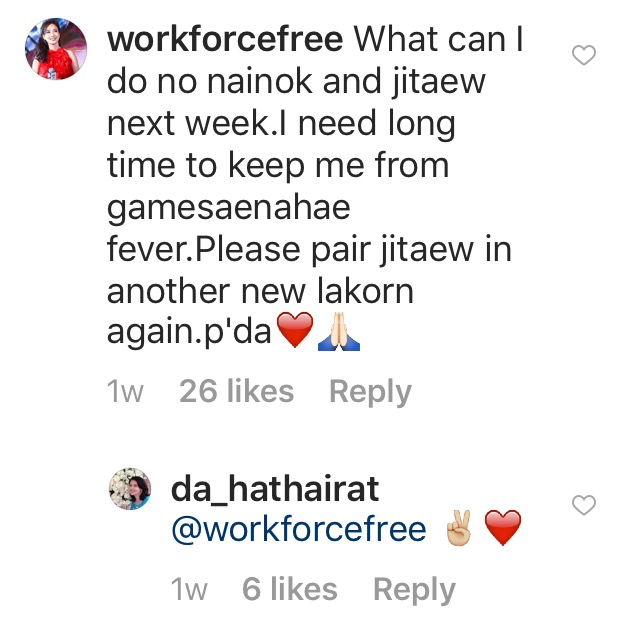Open the workforcefree username in bold
This screenshot has width=640, height=625.
225,39
